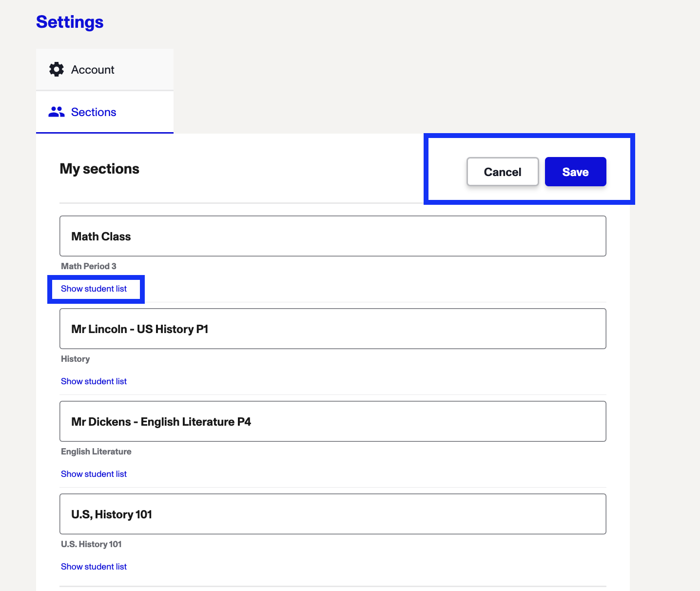Click the History label under Mr Lincoln
700x591 pixels.
coord(75,359)
